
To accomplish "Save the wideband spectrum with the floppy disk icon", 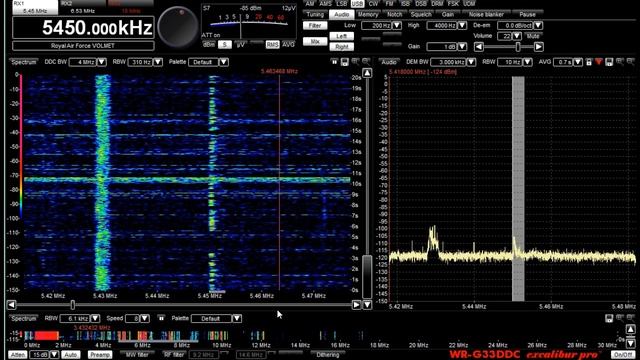I will coord(609,318).
